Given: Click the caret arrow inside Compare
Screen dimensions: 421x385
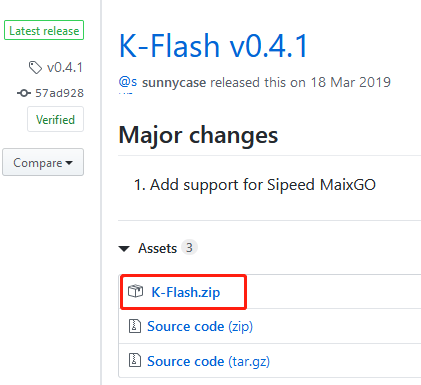Looking at the screenshot, I should coord(69,163).
